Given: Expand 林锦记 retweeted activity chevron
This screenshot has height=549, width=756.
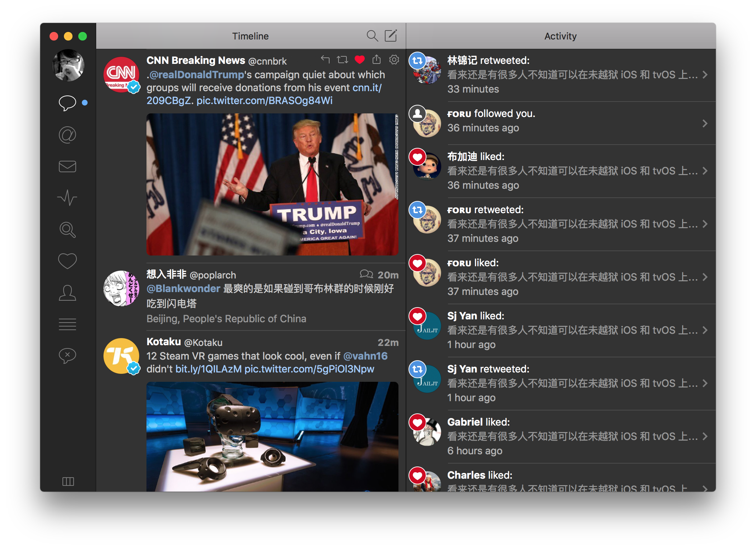Looking at the screenshot, I should (x=705, y=75).
